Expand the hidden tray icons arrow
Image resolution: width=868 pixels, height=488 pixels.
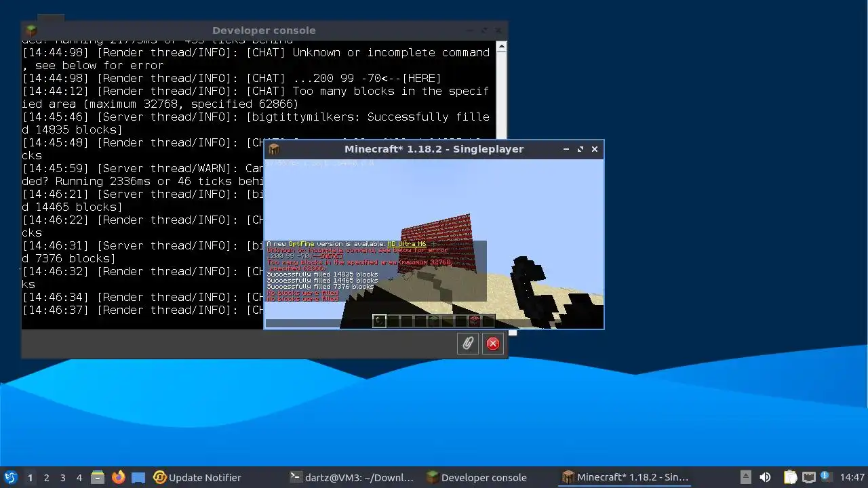745,477
